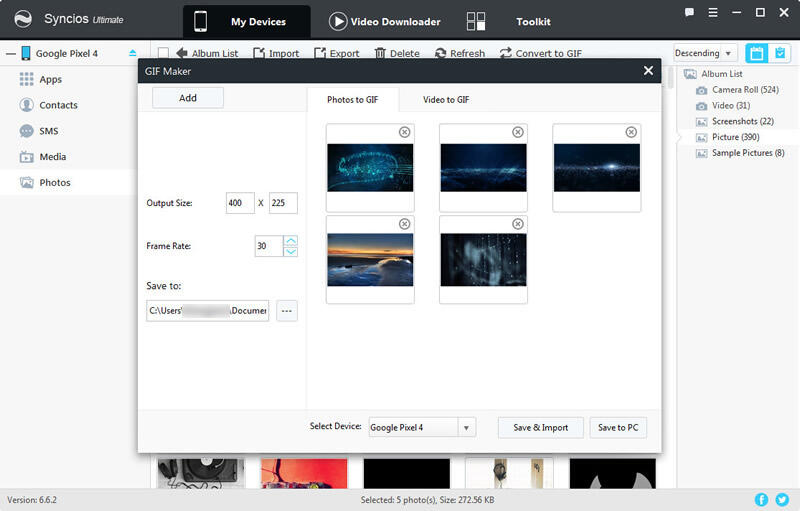Screen dimensions: 800x511
Task: Select the turntable photo thumbnail behind dialog
Action: click(x=201, y=473)
